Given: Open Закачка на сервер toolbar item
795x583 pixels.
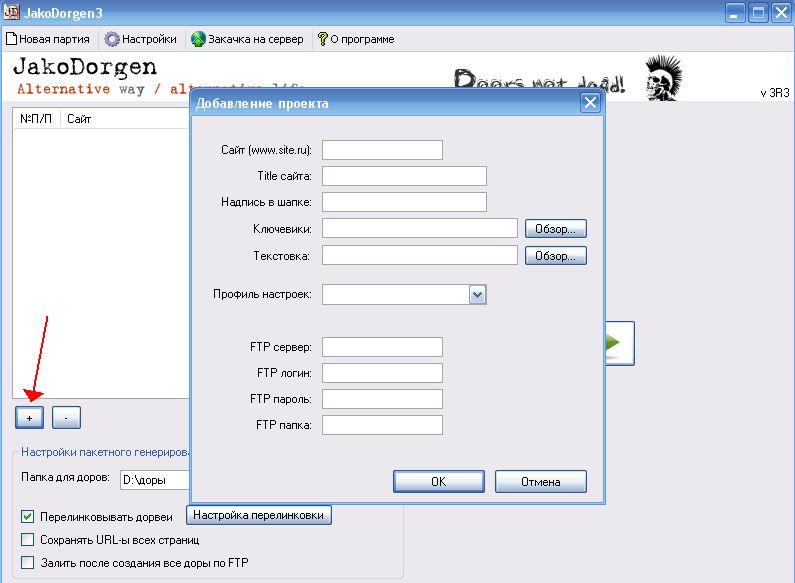Looking at the screenshot, I should click(247, 39).
